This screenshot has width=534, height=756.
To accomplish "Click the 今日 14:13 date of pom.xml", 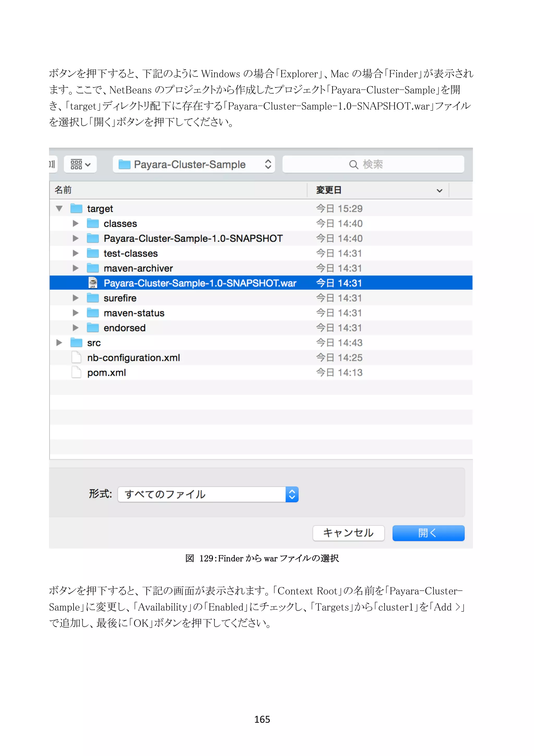I will [x=339, y=373].
